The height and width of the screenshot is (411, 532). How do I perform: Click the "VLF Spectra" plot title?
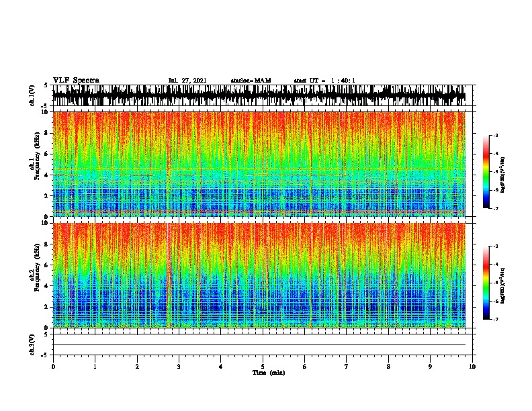pyautogui.click(x=76, y=81)
